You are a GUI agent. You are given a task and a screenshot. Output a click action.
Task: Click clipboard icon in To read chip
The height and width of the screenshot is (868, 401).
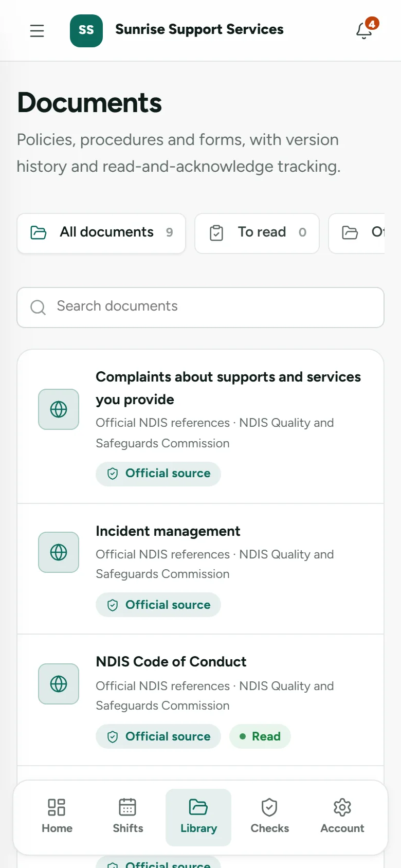click(216, 233)
